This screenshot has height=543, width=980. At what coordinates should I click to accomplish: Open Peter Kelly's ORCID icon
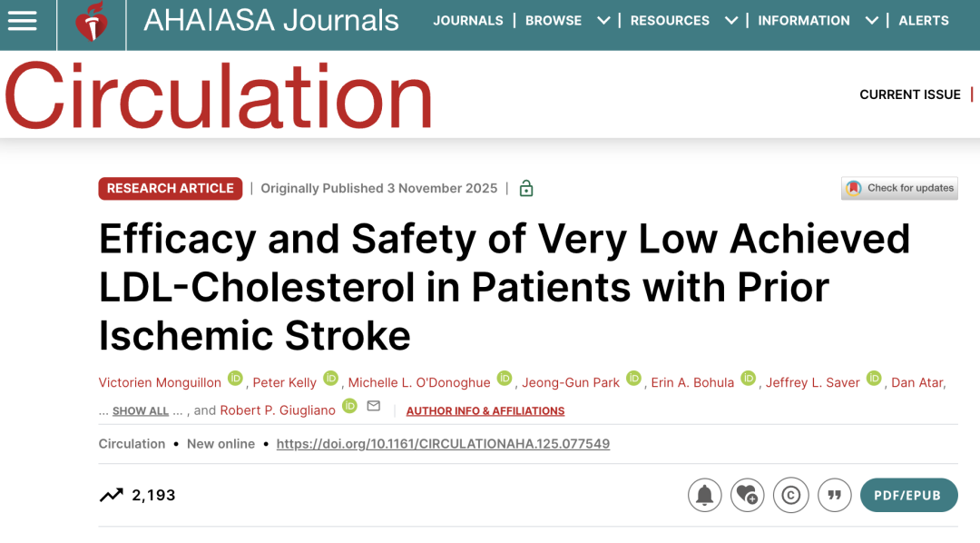pos(330,380)
